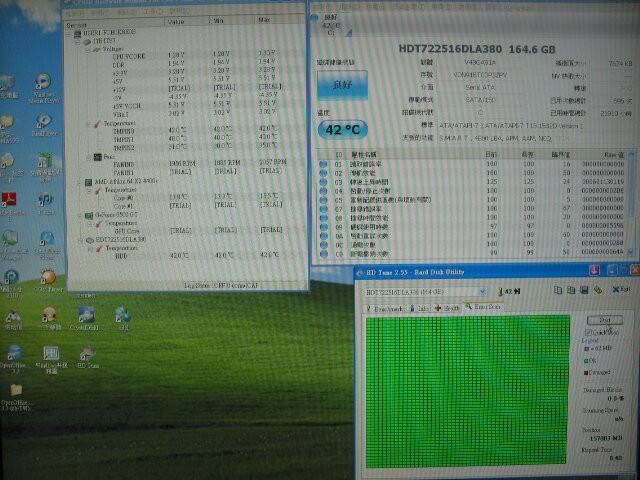Select status circle of SMART attribute 09
Image resolution: width=640 pixels, height=480 pixels.
coord(324,227)
